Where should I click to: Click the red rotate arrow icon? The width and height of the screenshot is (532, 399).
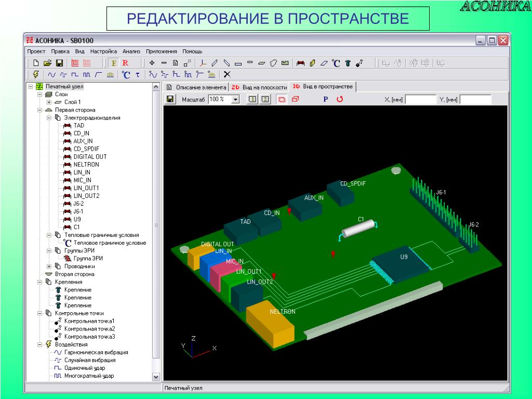[340, 99]
